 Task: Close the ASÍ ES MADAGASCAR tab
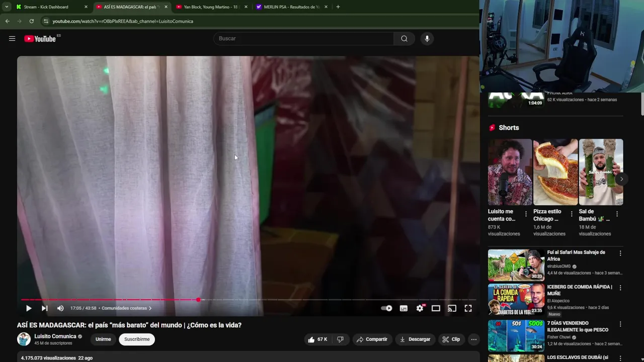tap(166, 7)
